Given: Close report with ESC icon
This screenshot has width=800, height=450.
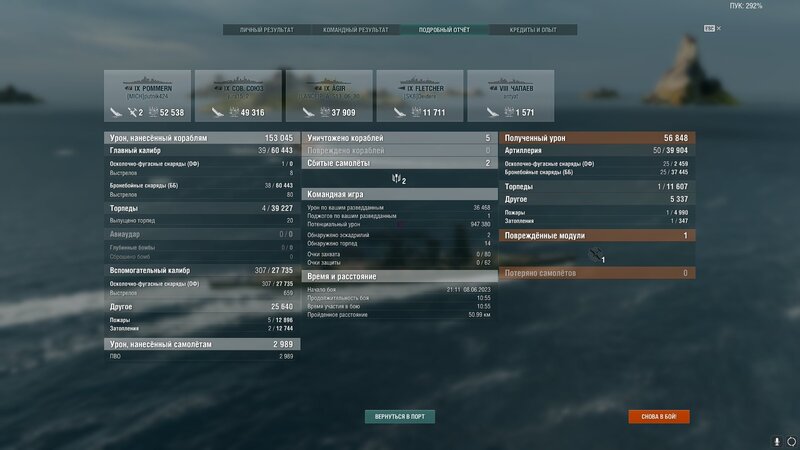Looking at the screenshot, I should tap(712, 29).
